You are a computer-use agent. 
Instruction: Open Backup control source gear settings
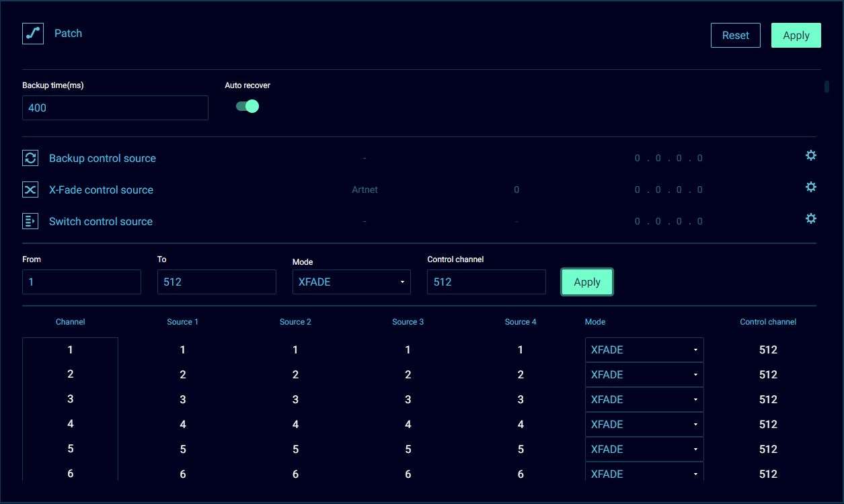tap(810, 156)
